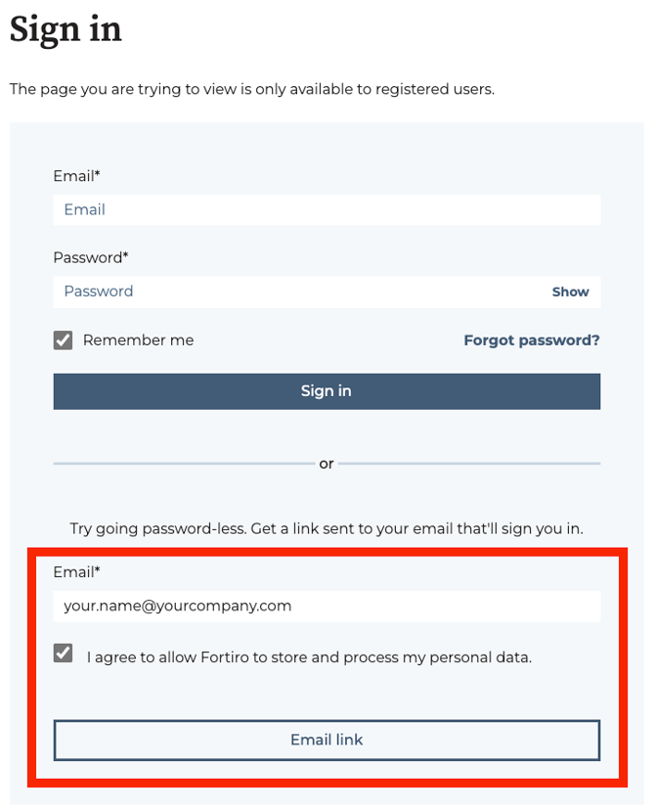Click the registered users notice text
Image resolution: width=655 pixels, height=812 pixels.
252,90
